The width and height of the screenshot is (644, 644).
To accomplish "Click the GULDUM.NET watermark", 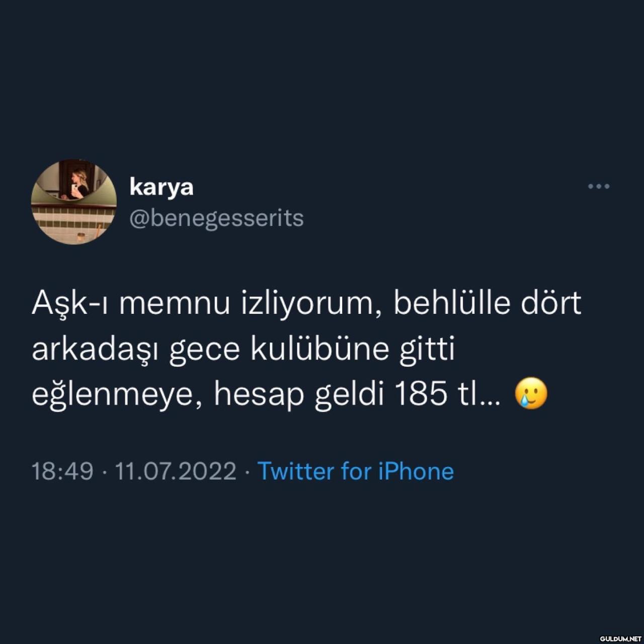I will [621, 638].
